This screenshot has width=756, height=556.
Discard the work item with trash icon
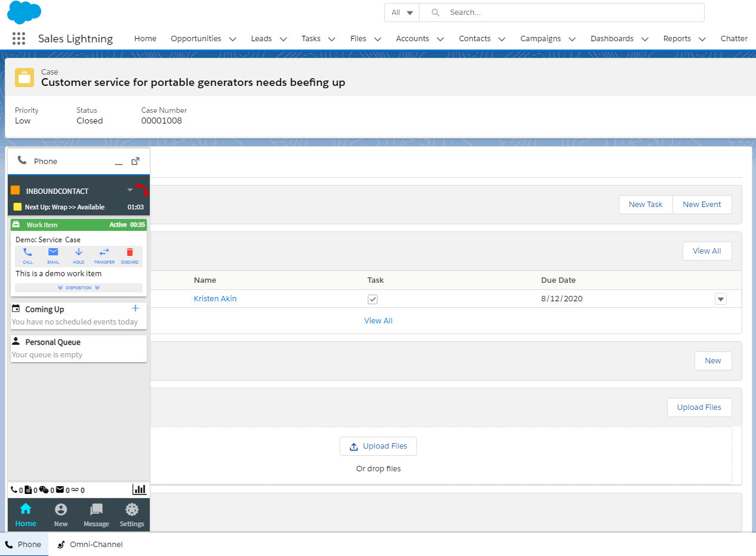coord(129,252)
